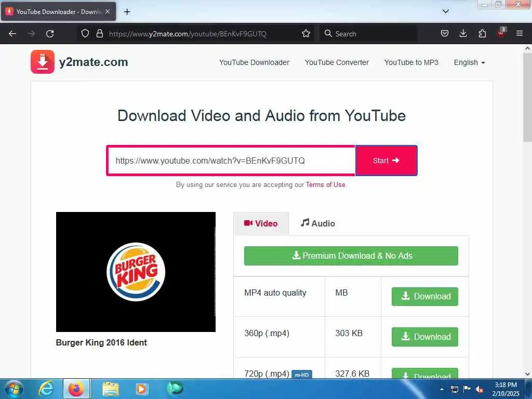
Task: View site security padlock info
Action: 99,33
